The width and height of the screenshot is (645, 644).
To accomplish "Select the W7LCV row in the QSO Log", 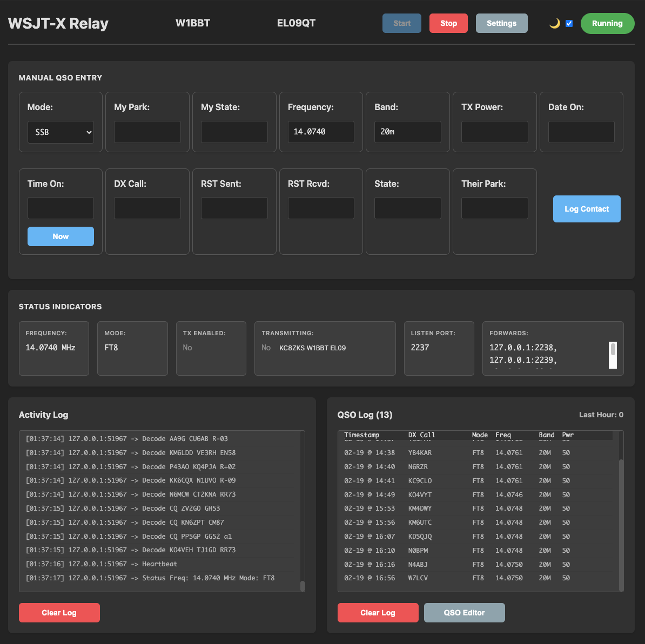I will pos(475,578).
